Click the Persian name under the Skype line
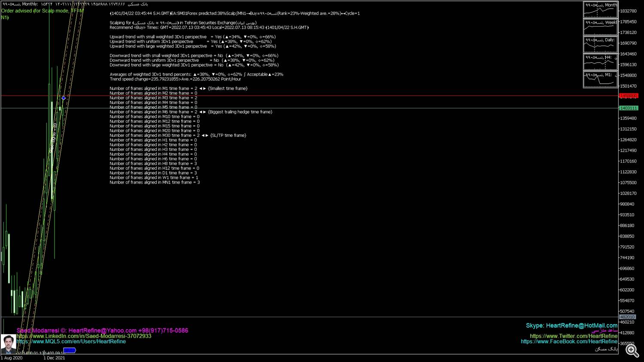Image resolution: width=644 pixels, height=362 pixels. 605,331
